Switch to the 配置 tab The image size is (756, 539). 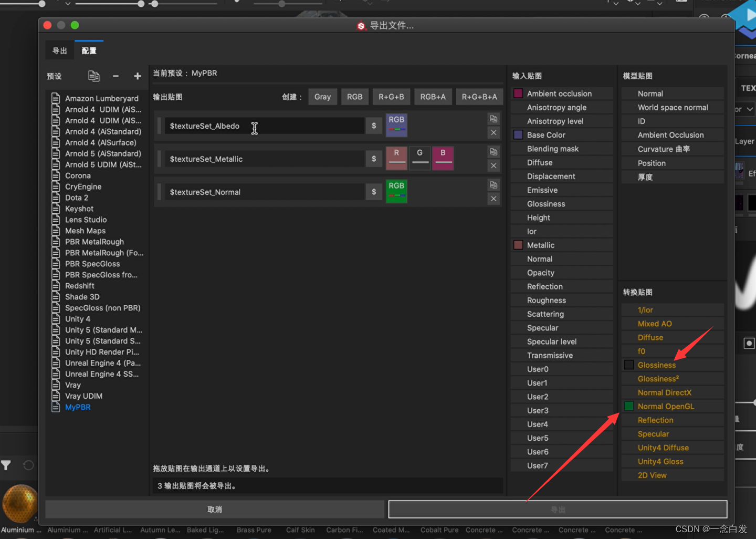[89, 51]
